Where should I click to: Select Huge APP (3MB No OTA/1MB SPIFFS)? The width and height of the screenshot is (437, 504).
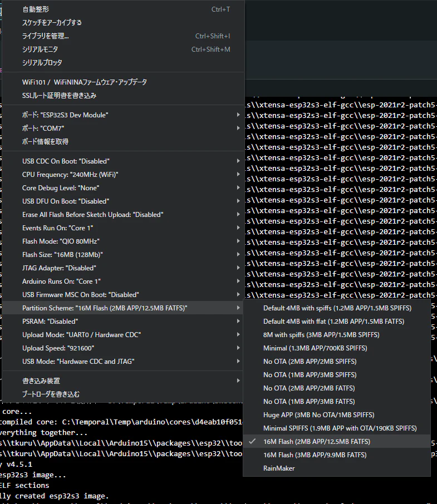337,414
